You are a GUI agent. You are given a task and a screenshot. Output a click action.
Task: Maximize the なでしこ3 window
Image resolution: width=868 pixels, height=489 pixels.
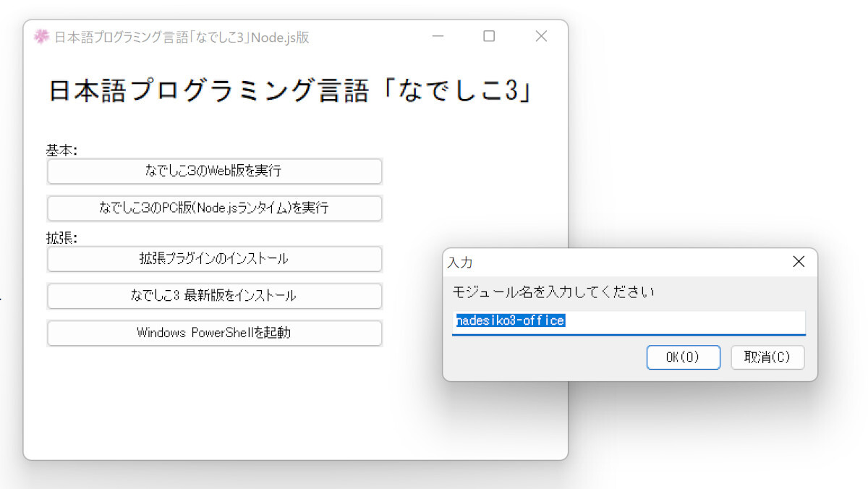(489, 36)
